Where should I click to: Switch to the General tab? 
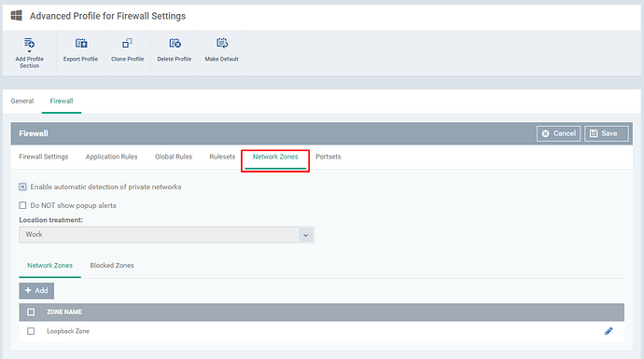(x=22, y=101)
